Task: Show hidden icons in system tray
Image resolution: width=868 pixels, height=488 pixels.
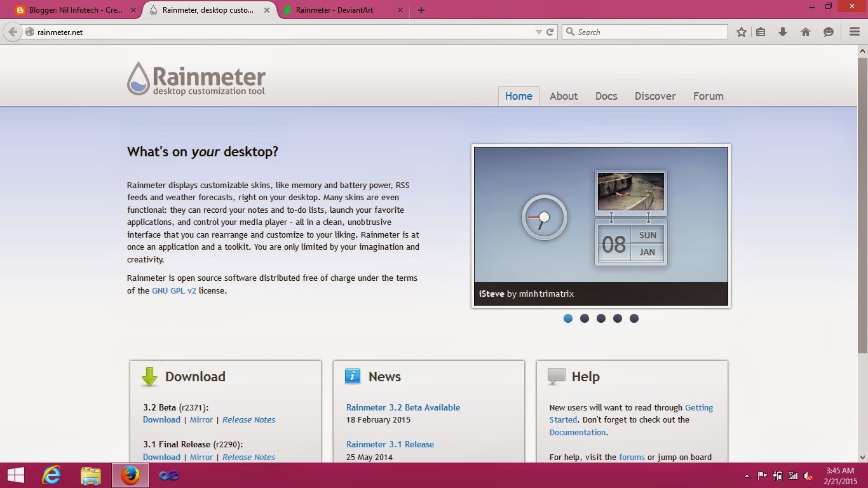Action: pyautogui.click(x=747, y=475)
